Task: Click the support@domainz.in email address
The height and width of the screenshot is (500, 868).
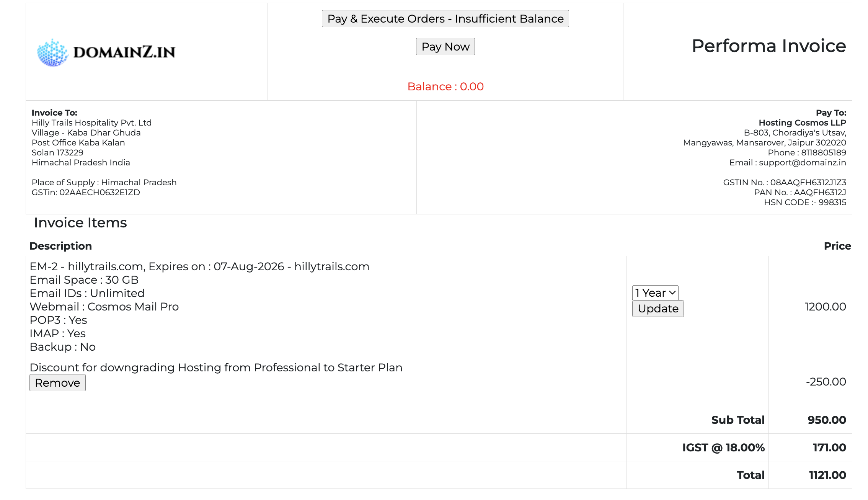Action: coord(802,163)
